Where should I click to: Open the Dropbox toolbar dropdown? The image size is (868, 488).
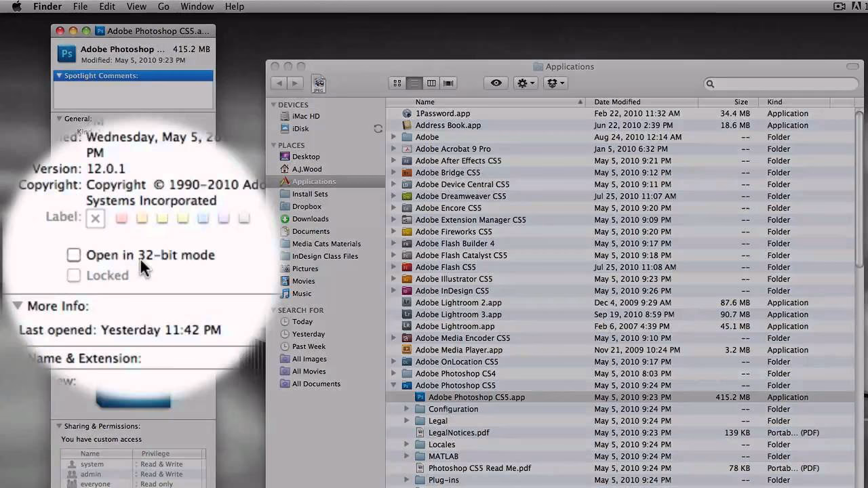555,83
